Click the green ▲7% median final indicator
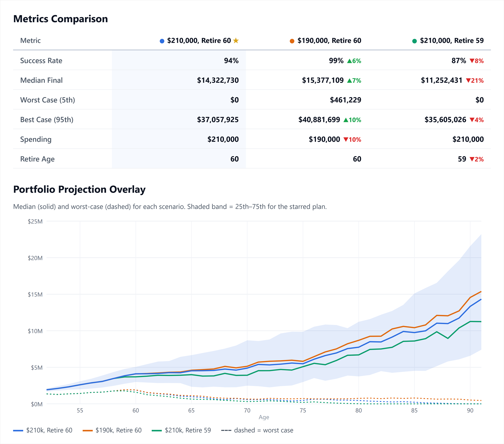504x444 pixels. click(354, 80)
